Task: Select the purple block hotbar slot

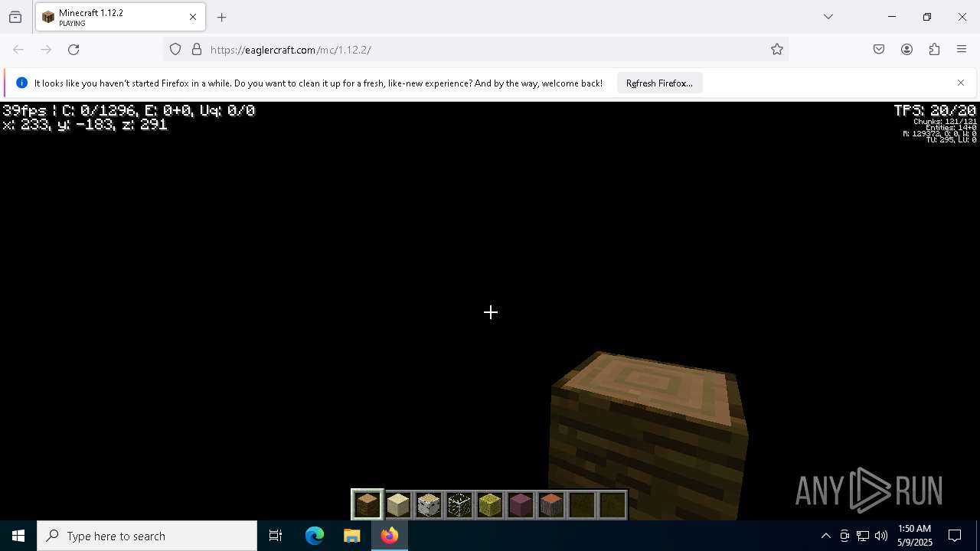Action: coord(521,505)
